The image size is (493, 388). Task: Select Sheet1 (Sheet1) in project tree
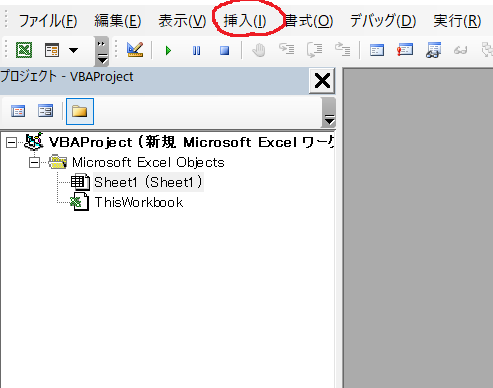click(148, 182)
